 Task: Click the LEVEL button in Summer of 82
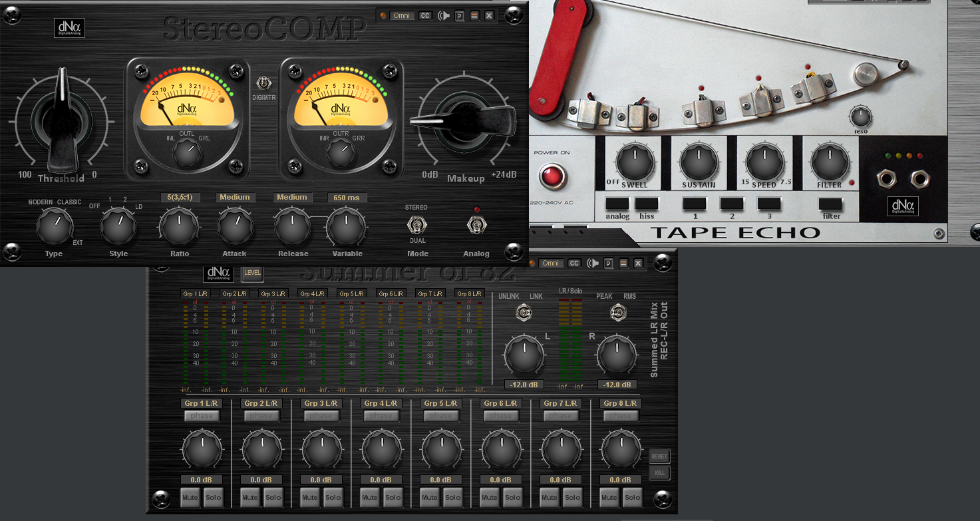253,273
